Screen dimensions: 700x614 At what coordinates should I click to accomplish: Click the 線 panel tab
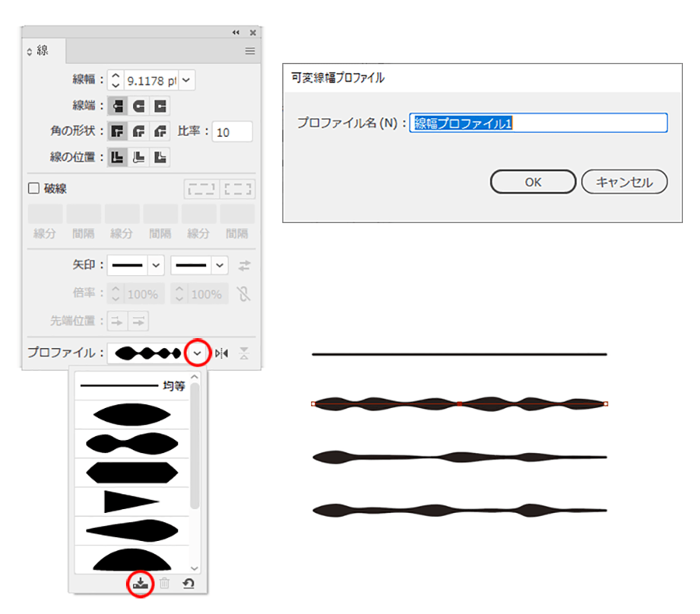tap(44, 51)
